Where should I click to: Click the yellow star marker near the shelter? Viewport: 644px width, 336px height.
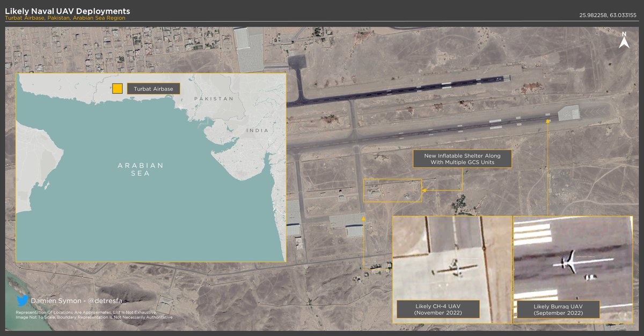(x=364, y=218)
